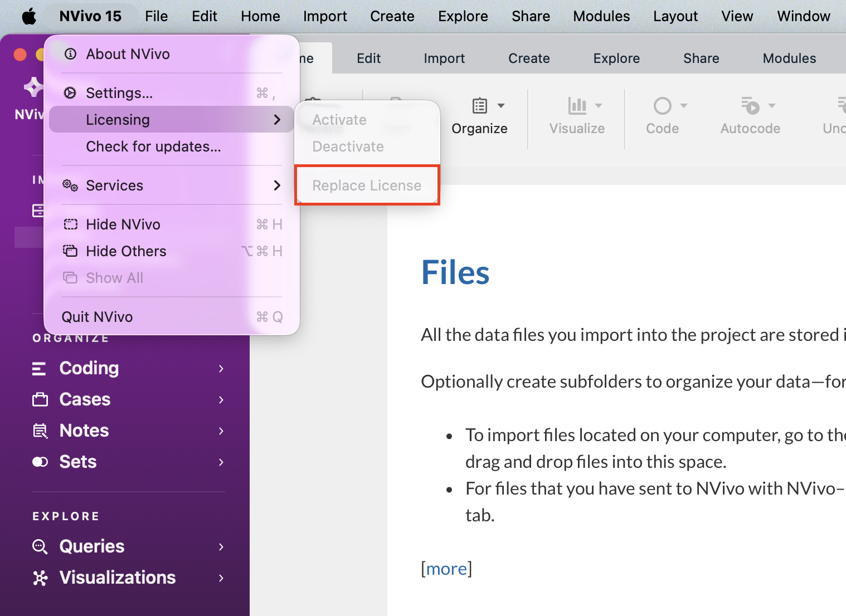Click the Settings gear icon
846x616 pixels.
point(70,93)
